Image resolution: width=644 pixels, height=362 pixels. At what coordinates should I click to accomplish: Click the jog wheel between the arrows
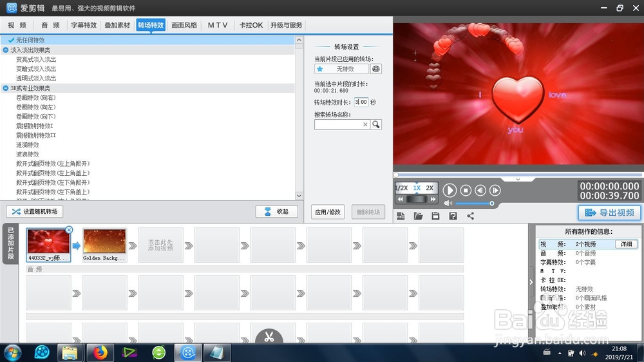pyautogui.click(x=417, y=199)
